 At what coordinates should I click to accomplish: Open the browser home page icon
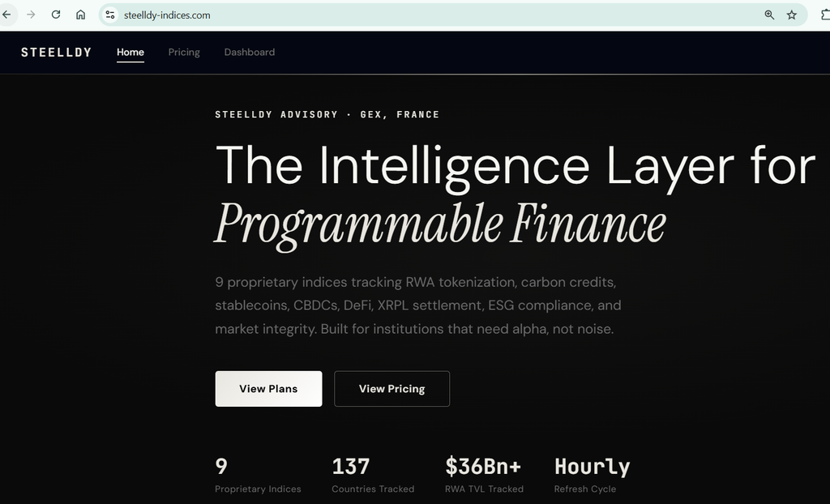click(80, 15)
